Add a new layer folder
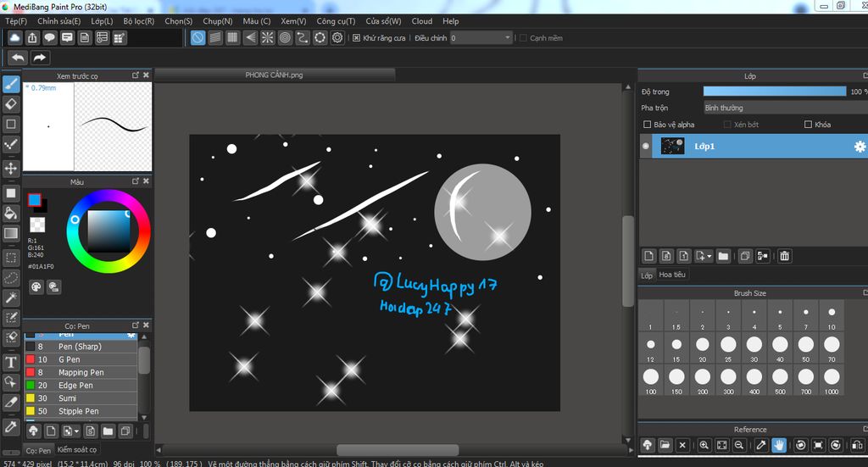Image resolution: width=868 pixels, height=467 pixels. [x=723, y=256]
